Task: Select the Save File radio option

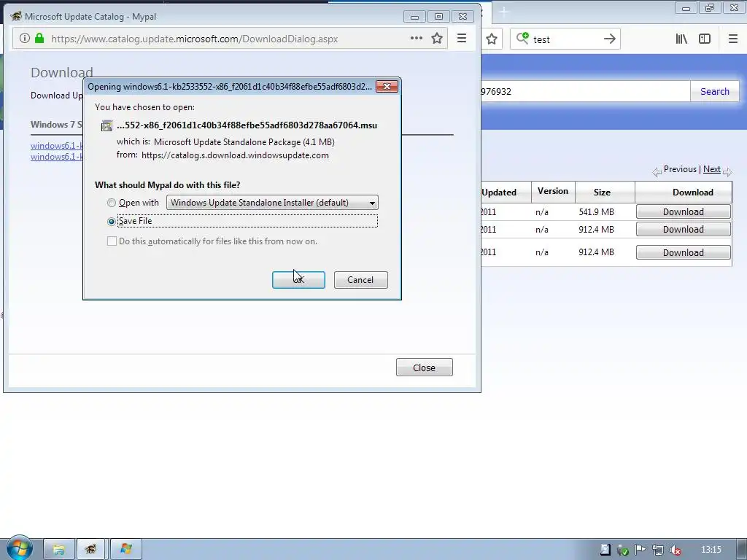Action: tap(112, 221)
